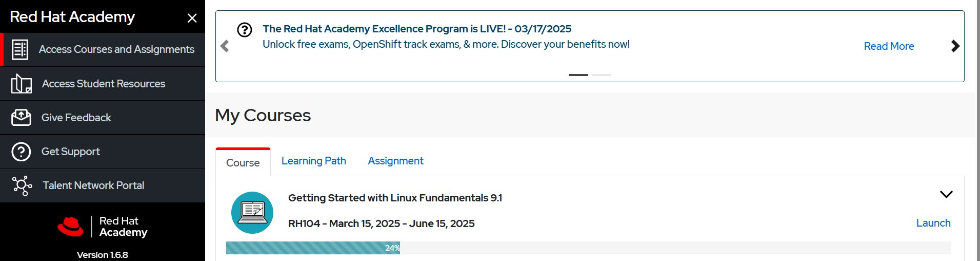This screenshot has height=261, width=980.
Task: Launch the RH104 Linux Fundamentals course
Action: click(933, 223)
